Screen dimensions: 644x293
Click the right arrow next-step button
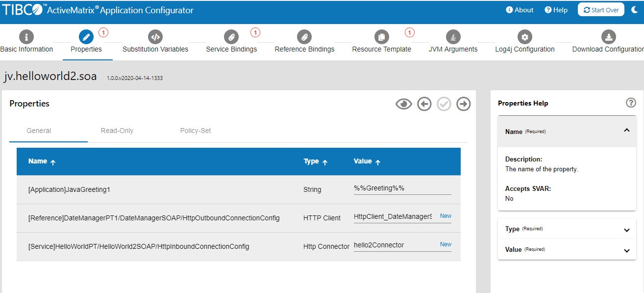463,104
